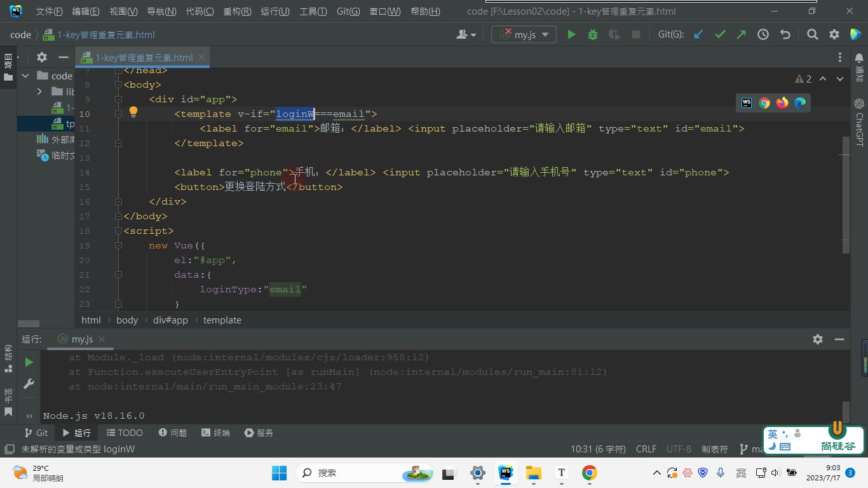Screen dimensions: 868x488
Task: Open built-in WebStorm preview icon
Action: point(747,102)
